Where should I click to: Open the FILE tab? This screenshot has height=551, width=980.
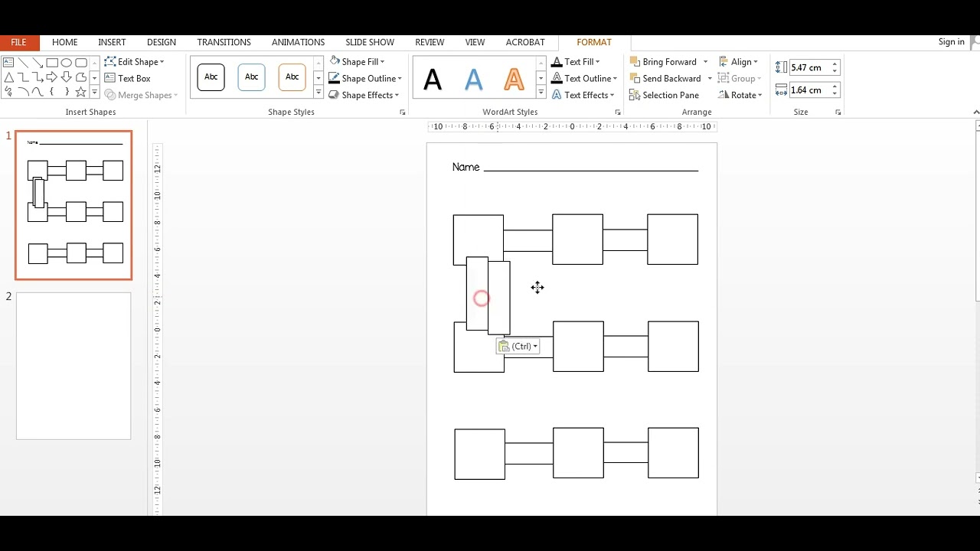tap(18, 42)
